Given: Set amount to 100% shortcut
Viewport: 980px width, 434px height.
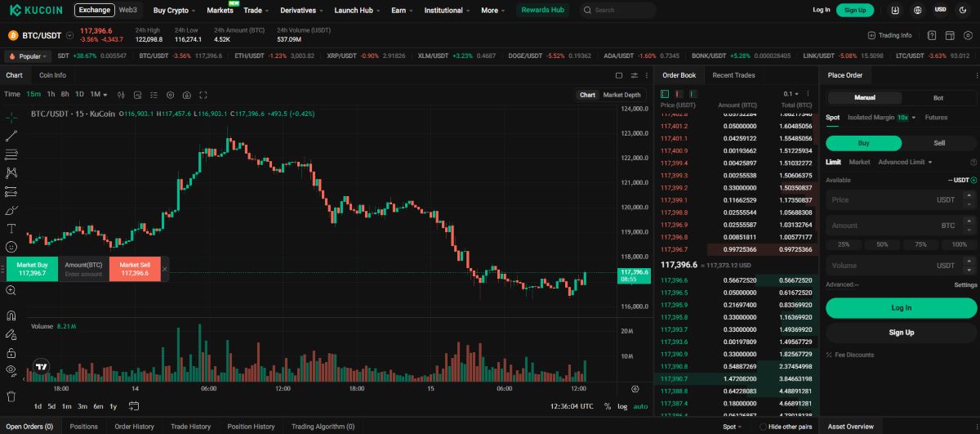Looking at the screenshot, I should pyautogui.click(x=959, y=244).
